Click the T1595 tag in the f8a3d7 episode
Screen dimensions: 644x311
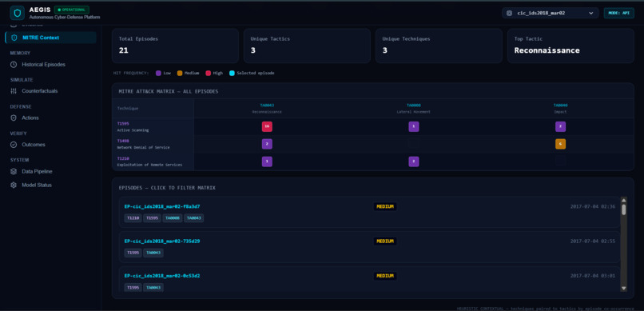pyautogui.click(x=152, y=218)
